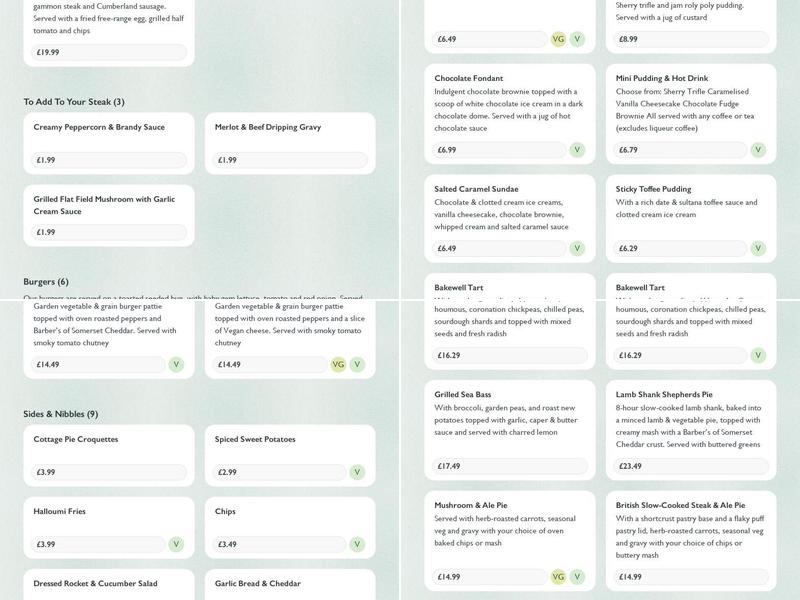
Task: Open the Creamy Peppercorn & Brandy Sauce item
Action: (99, 127)
